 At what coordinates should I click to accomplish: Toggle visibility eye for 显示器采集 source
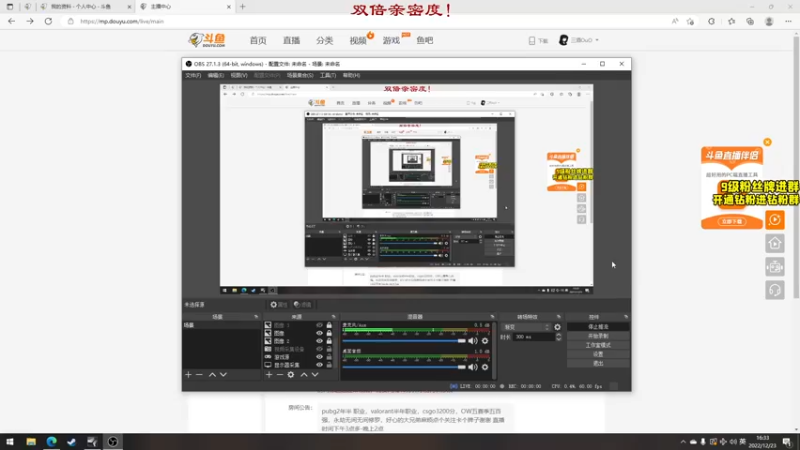click(319, 365)
